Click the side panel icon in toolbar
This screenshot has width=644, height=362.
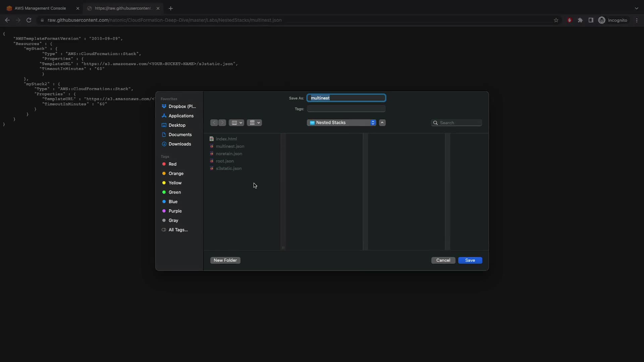pos(591,20)
